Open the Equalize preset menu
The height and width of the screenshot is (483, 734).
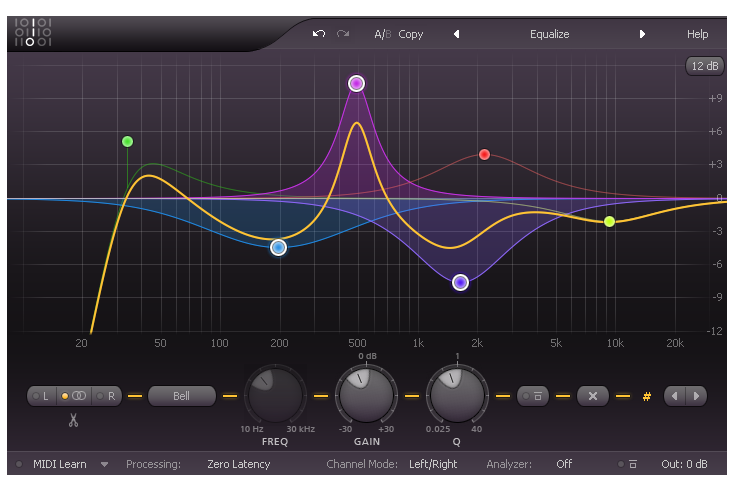(550, 34)
